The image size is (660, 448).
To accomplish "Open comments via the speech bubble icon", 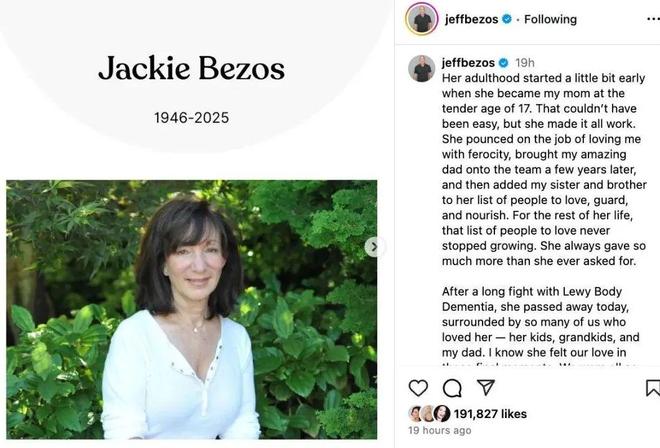I will point(452,388).
